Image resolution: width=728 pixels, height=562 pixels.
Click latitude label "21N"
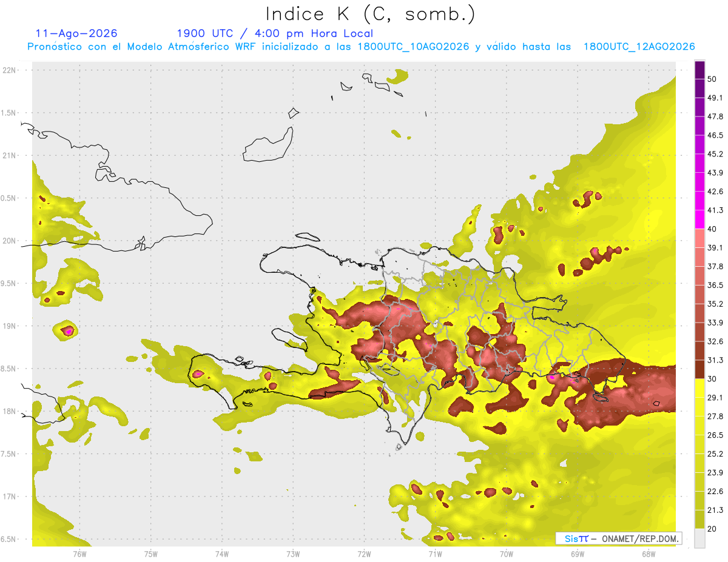(x=10, y=155)
